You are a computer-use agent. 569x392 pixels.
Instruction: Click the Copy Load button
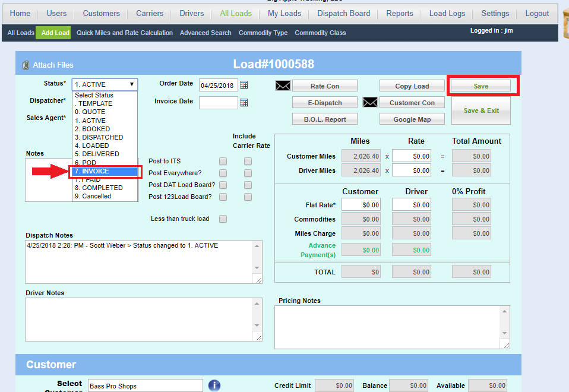412,86
